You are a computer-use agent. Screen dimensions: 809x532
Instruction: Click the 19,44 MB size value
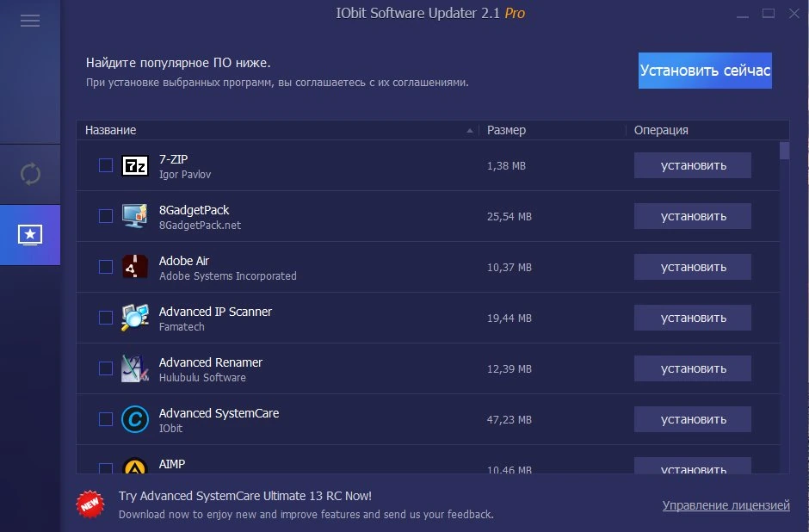pos(509,318)
